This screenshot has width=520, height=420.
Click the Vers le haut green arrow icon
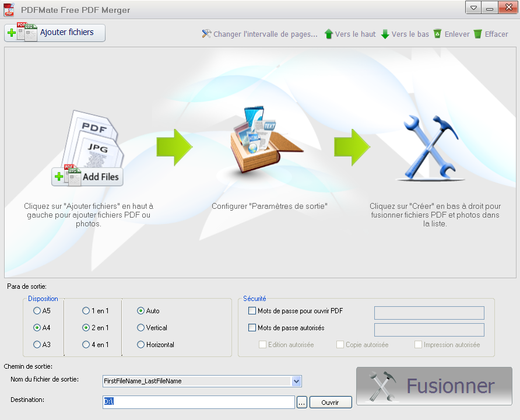tap(328, 34)
